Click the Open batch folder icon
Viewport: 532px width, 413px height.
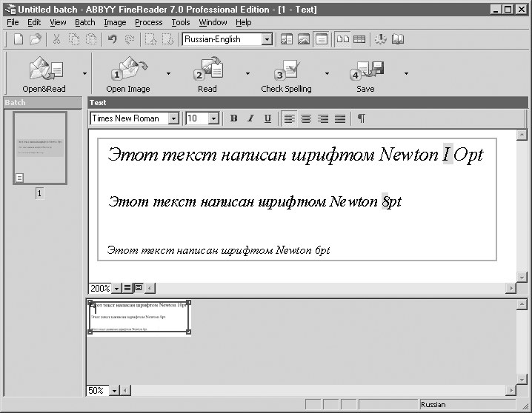[x=36, y=39]
